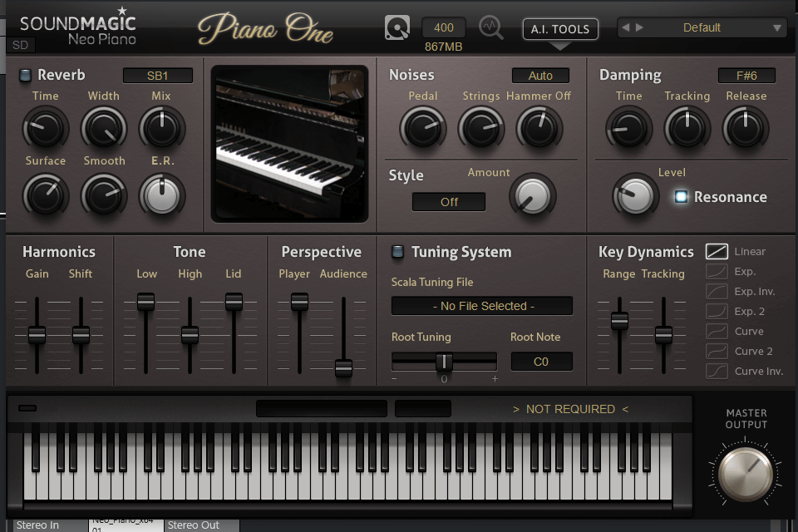Select the Curve velocity icon
Screen dimensions: 798x532
point(717,332)
